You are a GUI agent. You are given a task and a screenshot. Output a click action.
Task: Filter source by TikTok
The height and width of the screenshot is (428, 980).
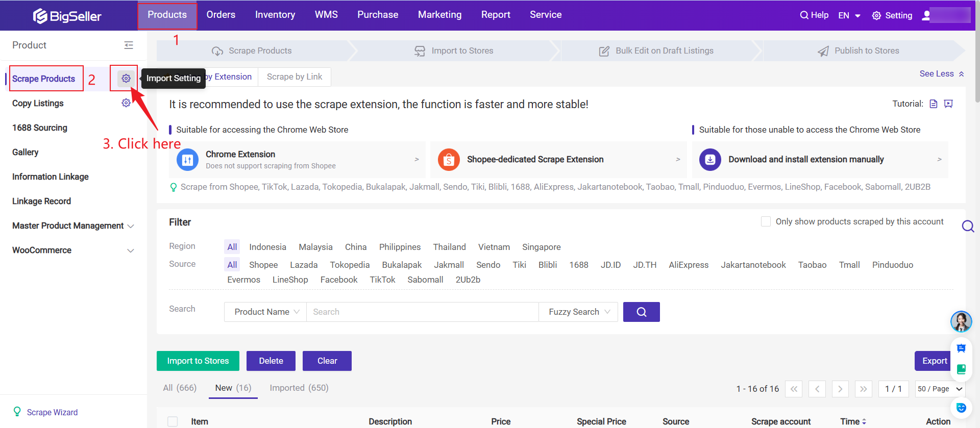[382, 280]
